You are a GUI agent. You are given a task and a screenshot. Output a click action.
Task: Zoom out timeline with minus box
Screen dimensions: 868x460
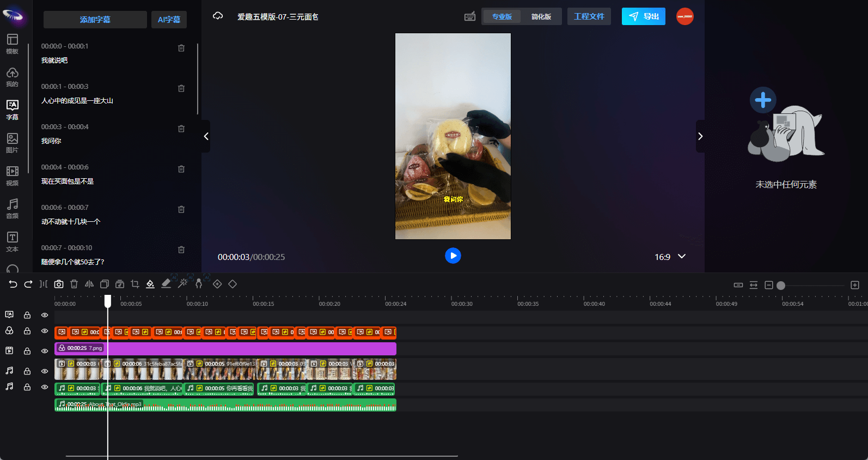(769, 285)
